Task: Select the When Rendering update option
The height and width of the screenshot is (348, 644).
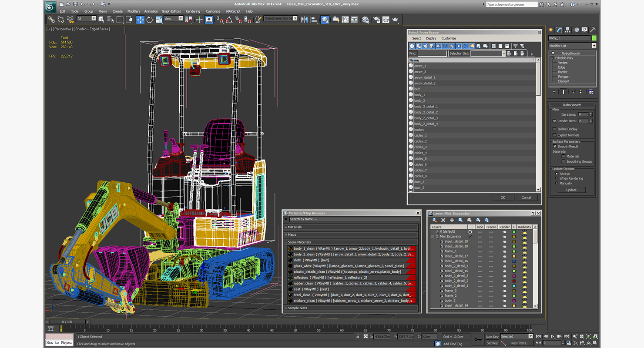Action: click(x=556, y=178)
